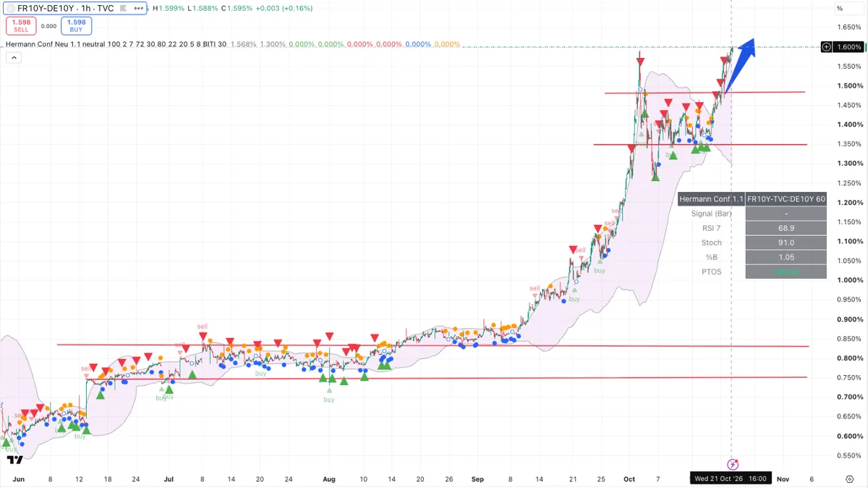Click the 0.000 spread value between Sell and Buy

point(48,26)
